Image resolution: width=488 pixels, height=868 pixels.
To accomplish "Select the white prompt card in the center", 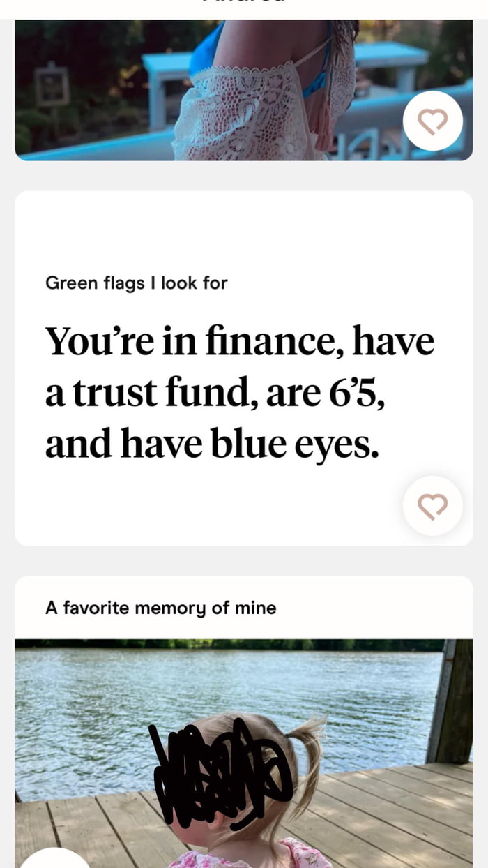I will (244, 366).
